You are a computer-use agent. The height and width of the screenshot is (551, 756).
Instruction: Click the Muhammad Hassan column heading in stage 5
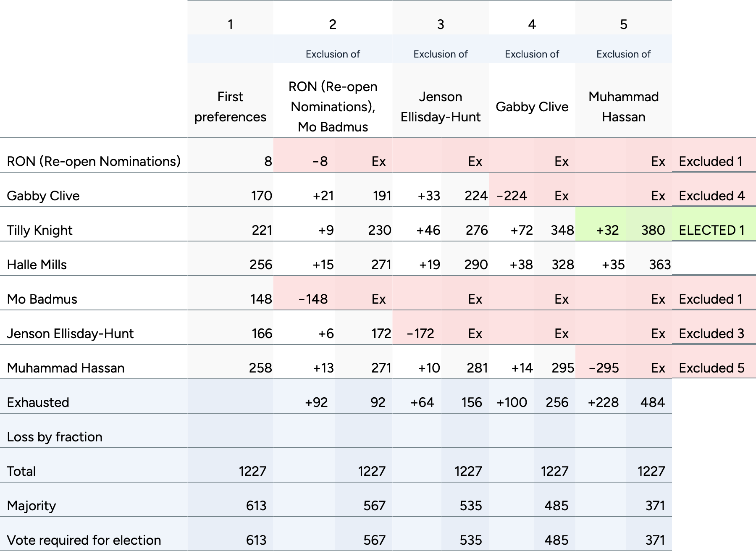623,107
